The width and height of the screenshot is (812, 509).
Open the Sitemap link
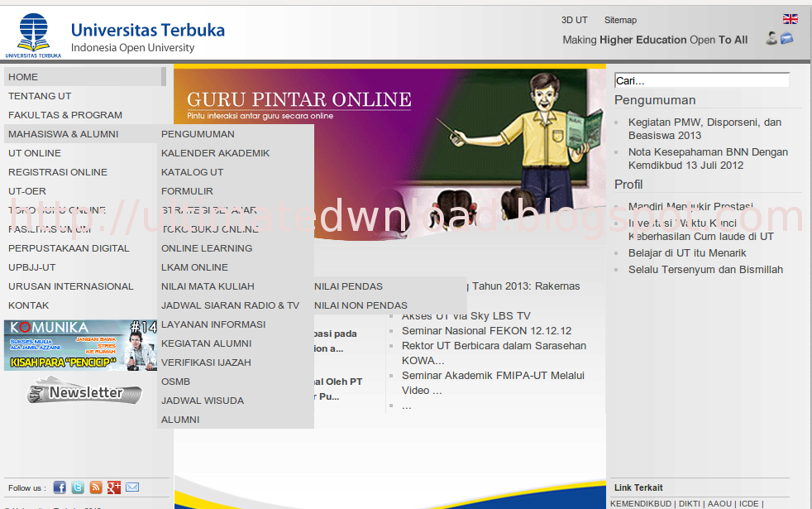click(620, 20)
